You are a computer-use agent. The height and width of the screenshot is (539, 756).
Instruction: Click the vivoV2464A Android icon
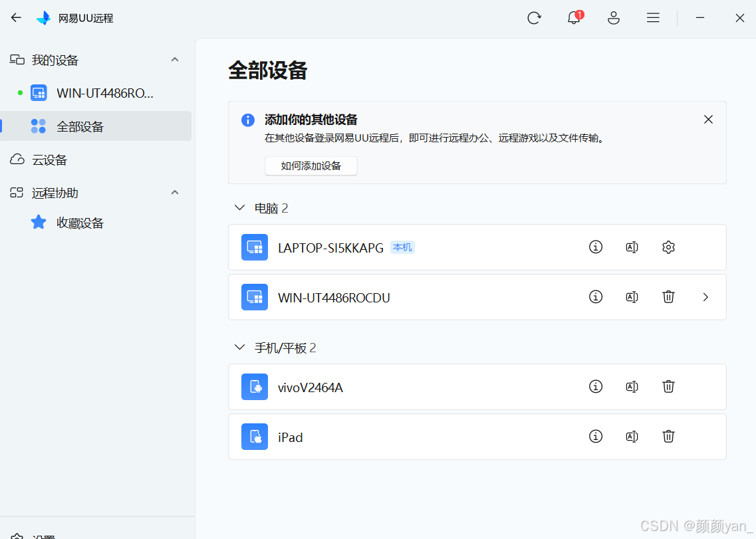click(x=255, y=387)
